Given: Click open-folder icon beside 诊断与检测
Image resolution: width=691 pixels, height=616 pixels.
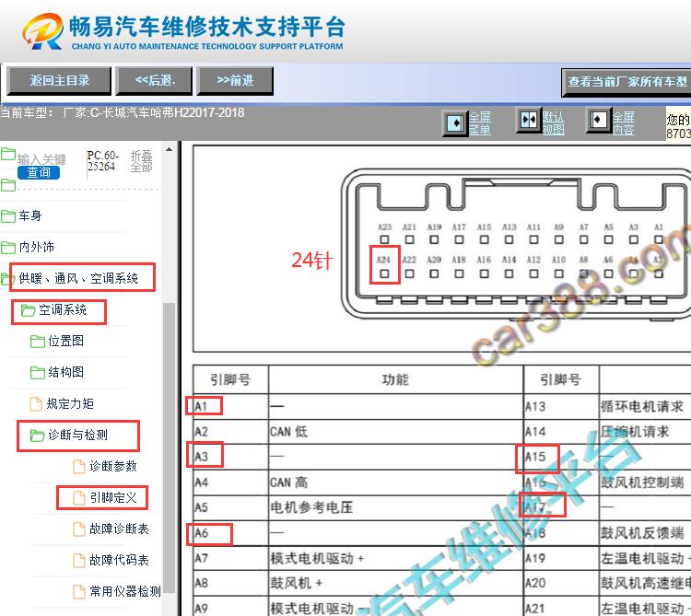Looking at the screenshot, I should pos(38,436).
